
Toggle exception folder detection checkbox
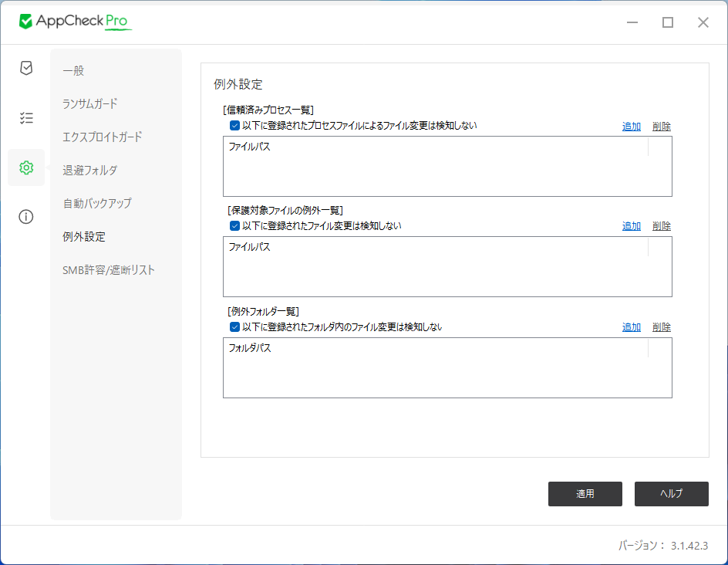[x=234, y=326]
